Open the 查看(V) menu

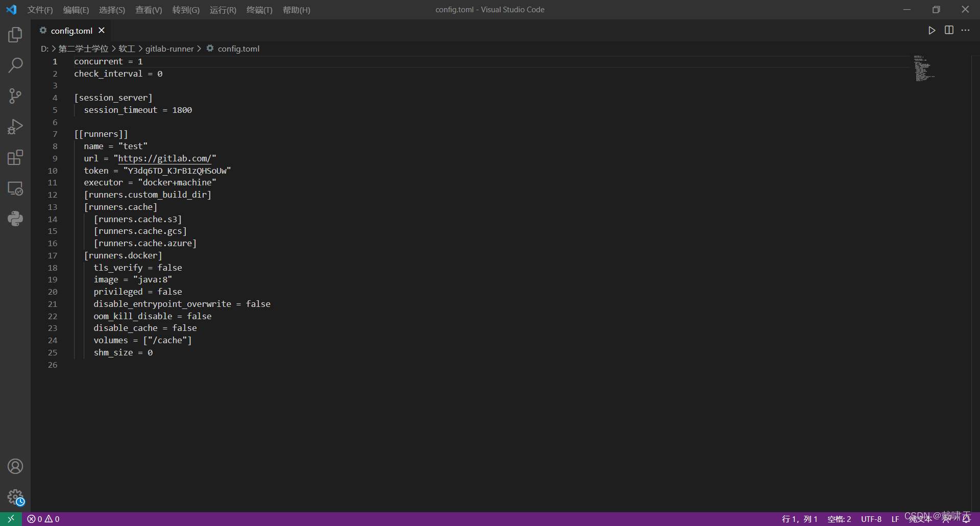[149, 10]
